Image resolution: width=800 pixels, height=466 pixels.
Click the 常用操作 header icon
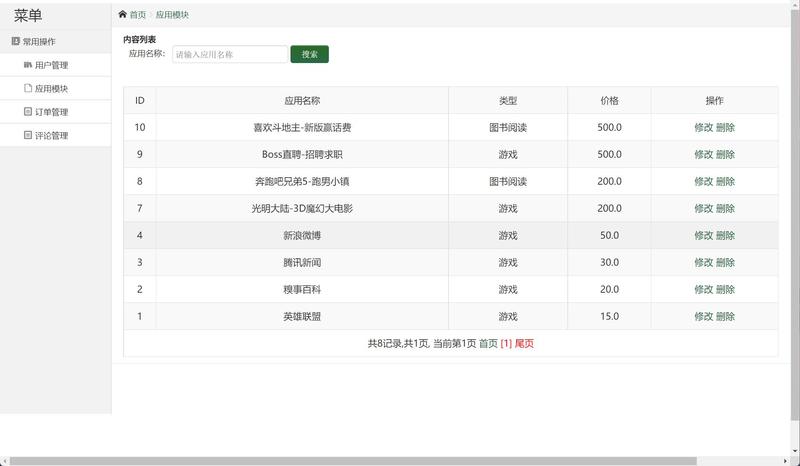(15, 41)
